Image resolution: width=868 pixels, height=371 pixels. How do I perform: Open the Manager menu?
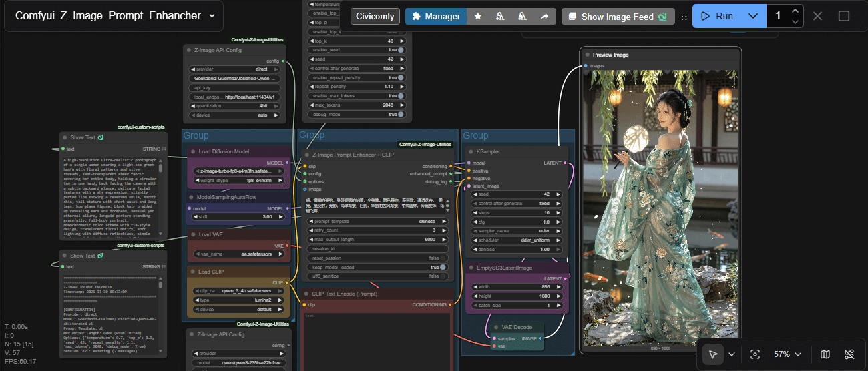tap(436, 17)
